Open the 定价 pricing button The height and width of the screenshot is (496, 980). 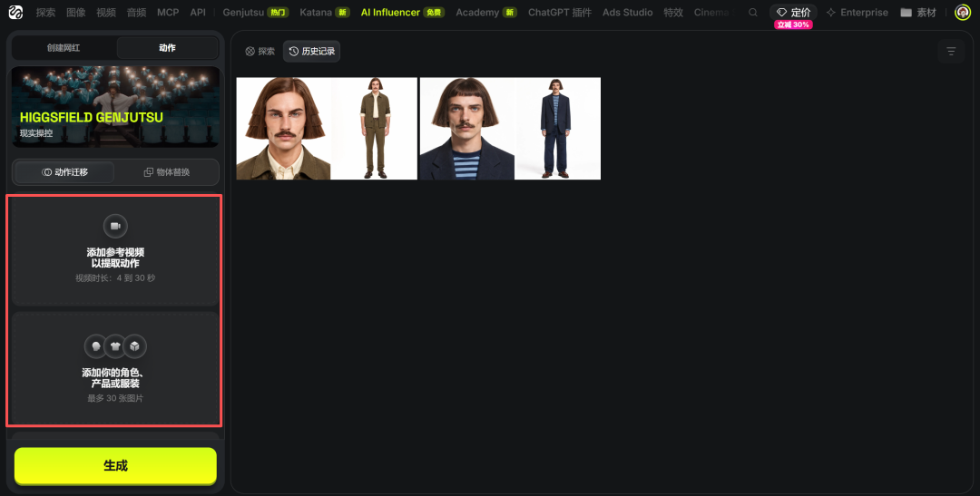793,13
